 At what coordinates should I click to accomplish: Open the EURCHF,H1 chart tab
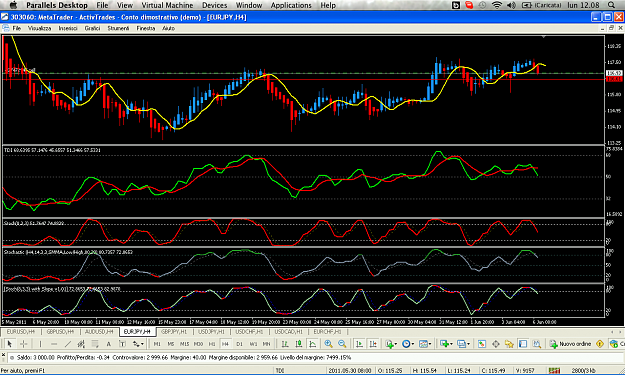327,332
